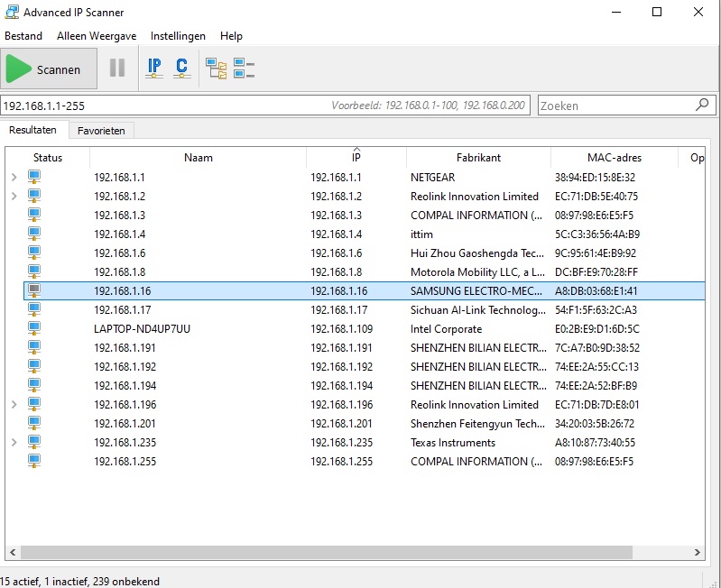The width and height of the screenshot is (721, 588).
Task: Open the Bestand menu
Action: (x=23, y=36)
